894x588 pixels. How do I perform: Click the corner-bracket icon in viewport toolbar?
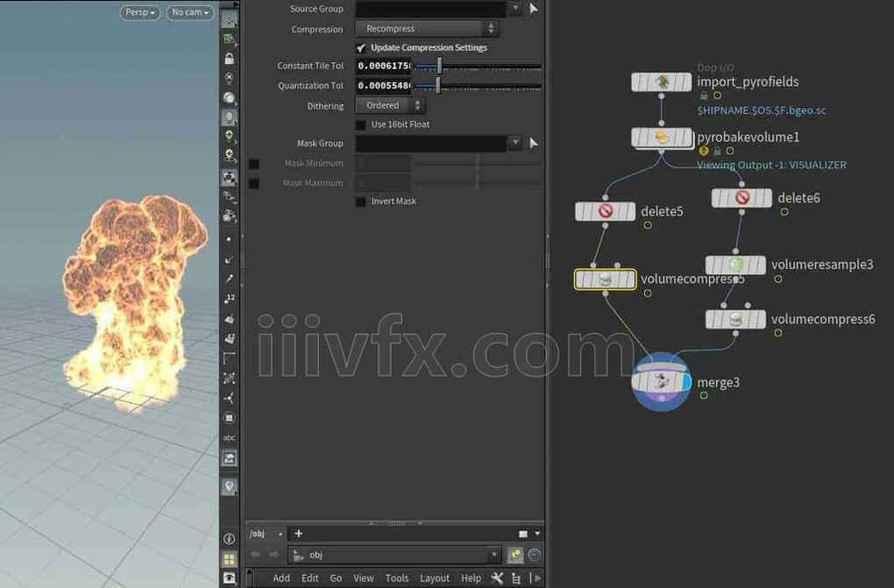tap(230, 358)
